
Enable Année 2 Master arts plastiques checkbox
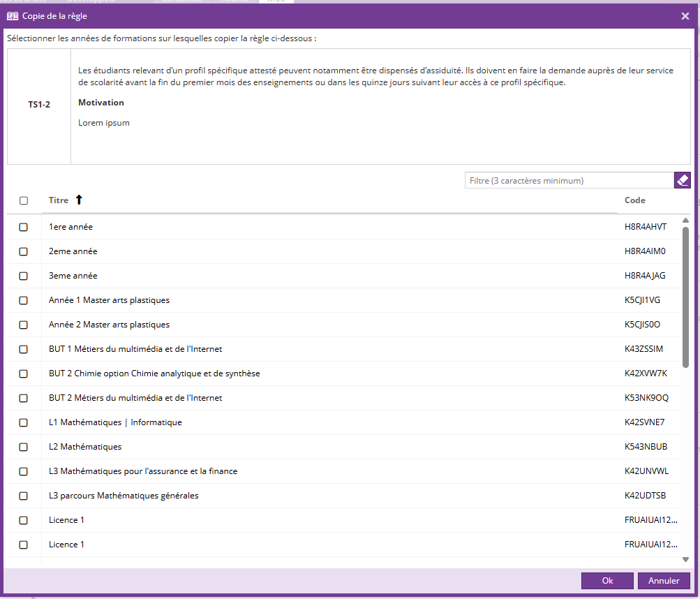(24, 325)
